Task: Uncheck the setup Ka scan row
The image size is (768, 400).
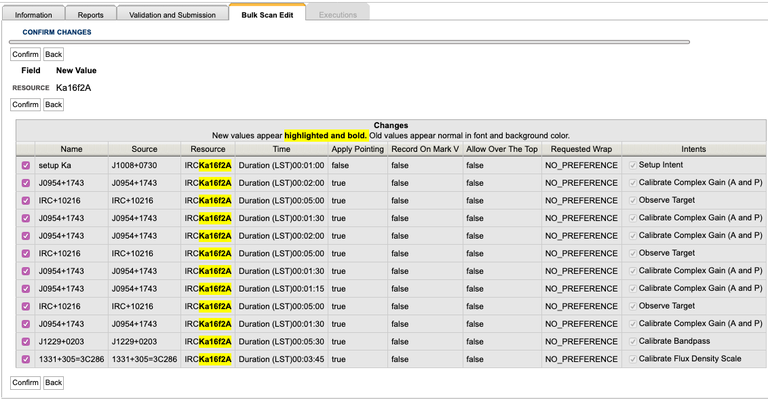Action: (26, 165)
